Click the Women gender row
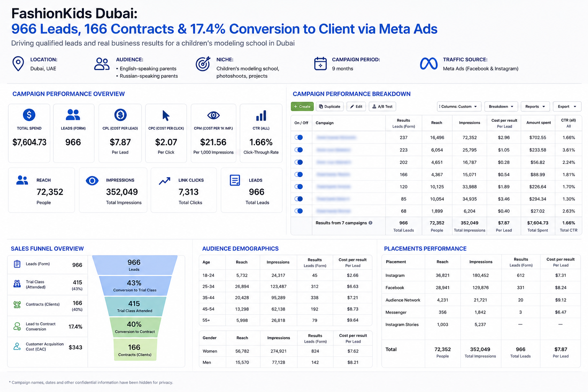588x392 pixels. click(286, 351)
